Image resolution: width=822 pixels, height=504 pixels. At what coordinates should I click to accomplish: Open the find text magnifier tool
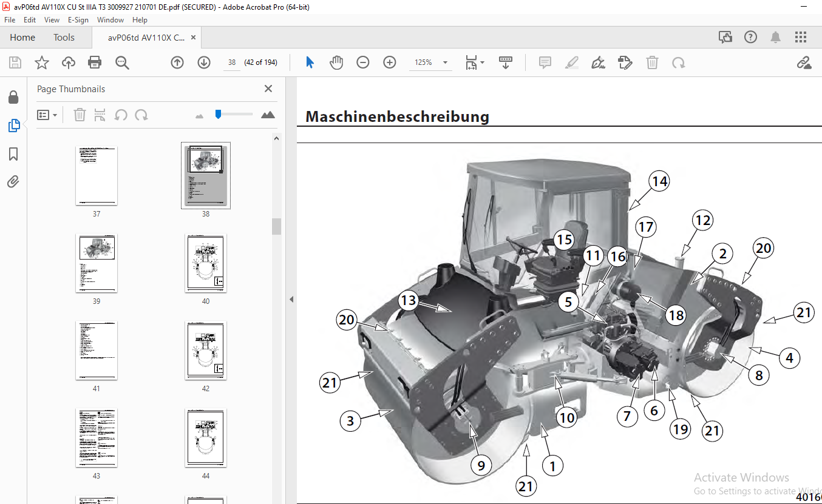[x=122, y=62]
